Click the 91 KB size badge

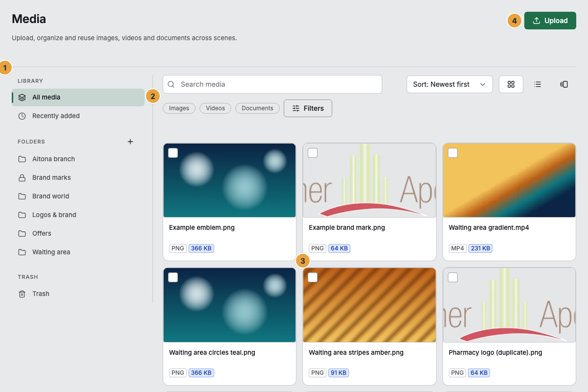pos(338,373)
